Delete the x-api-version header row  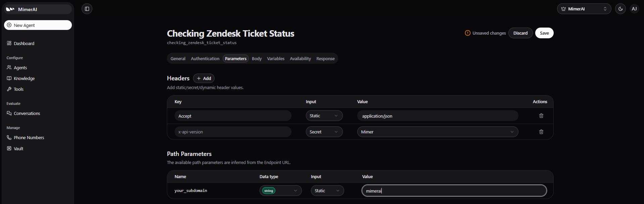pyautogui.click(x=541, y=132)
